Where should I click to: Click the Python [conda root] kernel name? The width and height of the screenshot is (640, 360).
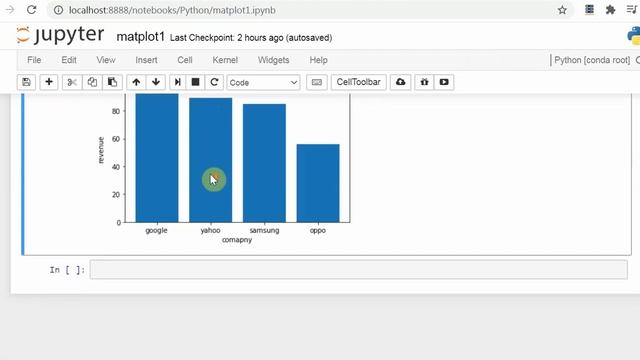tap(592, 60)
